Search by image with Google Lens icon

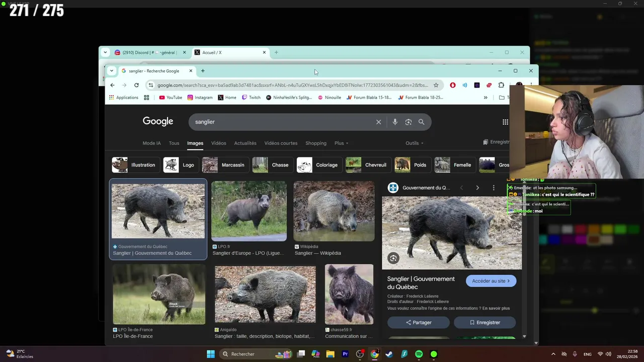tap(409, 122)
